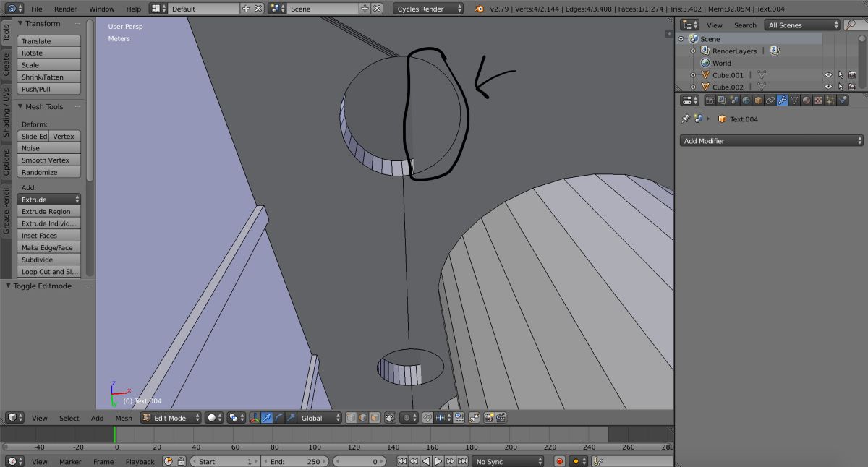Viewport: 868px width, 467px height.
Task: Click OpenGL render animation clapper icon
Action: point(501,418)
